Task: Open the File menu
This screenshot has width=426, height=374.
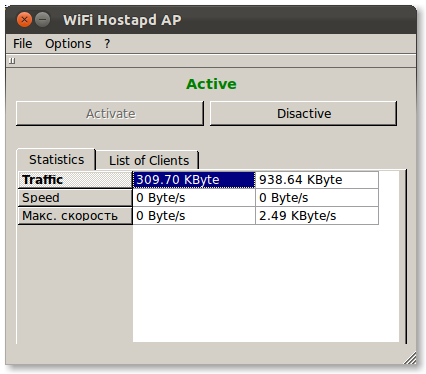Action: coord(23,44)
